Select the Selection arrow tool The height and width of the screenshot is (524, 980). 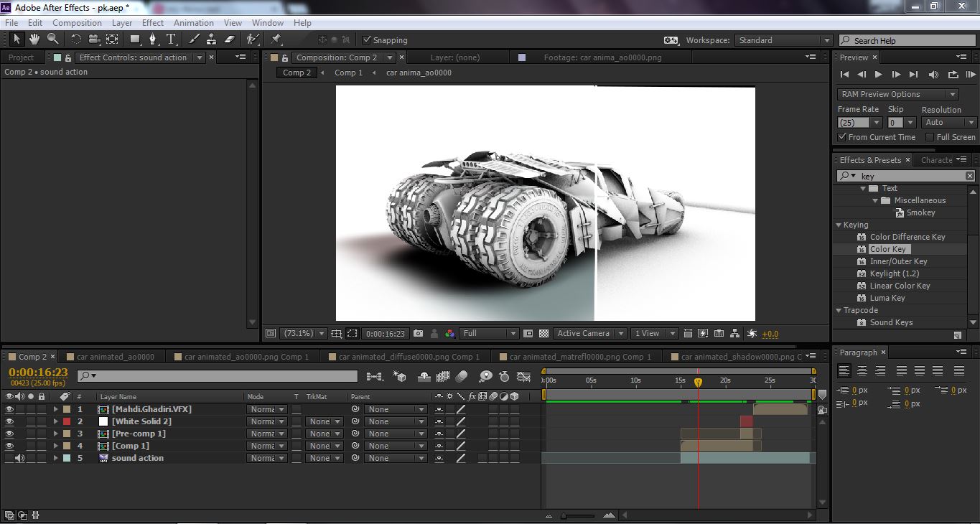coord(17,39)
